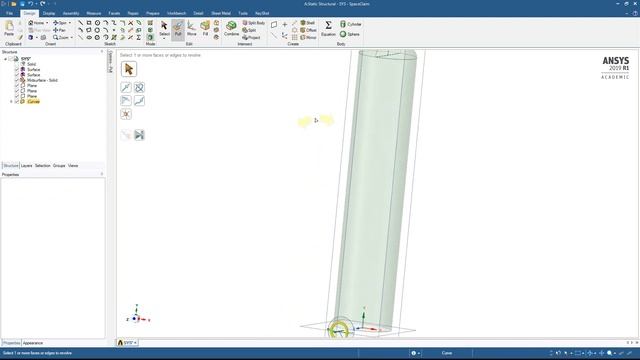
Task: Select the Circle sketch tool
Action: [x=97, y=23]
